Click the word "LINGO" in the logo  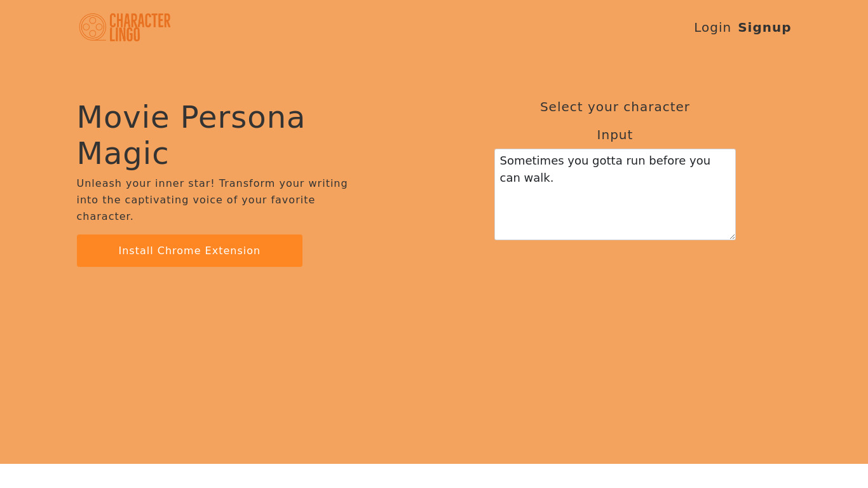pos(125,34)
